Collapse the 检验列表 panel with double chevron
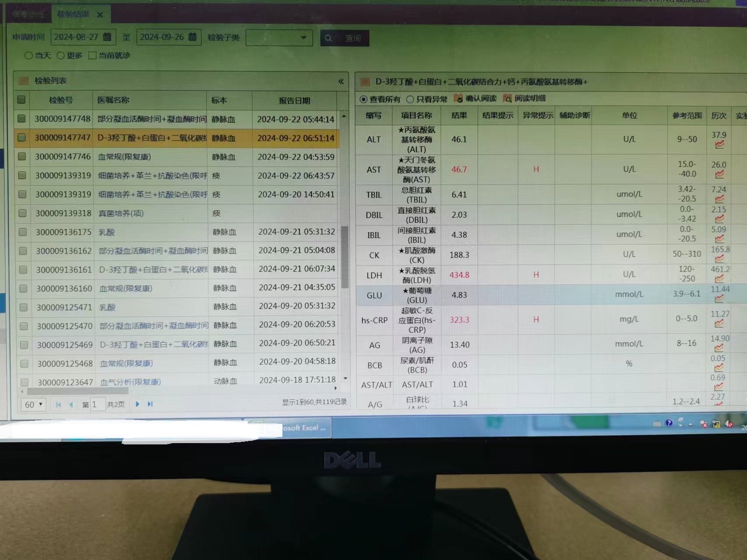Screen dimensions: 747x560 pos(341,81)
